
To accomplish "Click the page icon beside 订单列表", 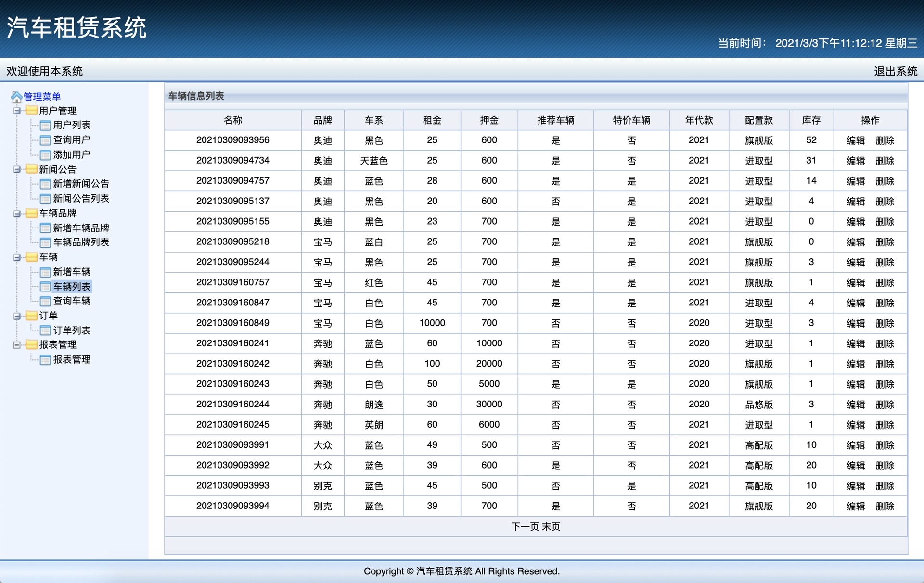I will [45, 330].
